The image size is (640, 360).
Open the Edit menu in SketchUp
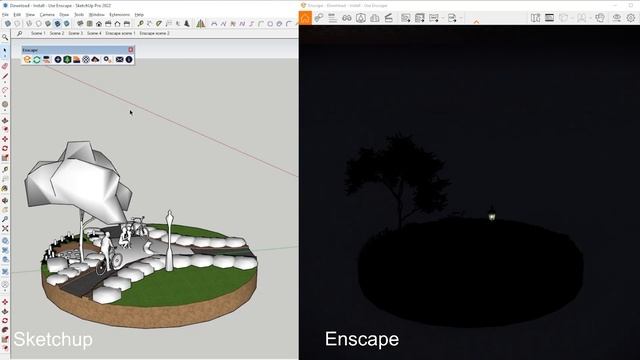(17, 15)
